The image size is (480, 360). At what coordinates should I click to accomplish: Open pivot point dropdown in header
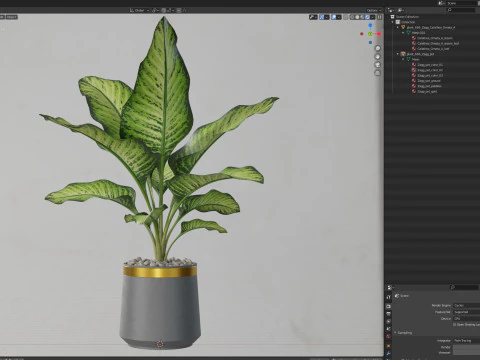coord(155,10)
